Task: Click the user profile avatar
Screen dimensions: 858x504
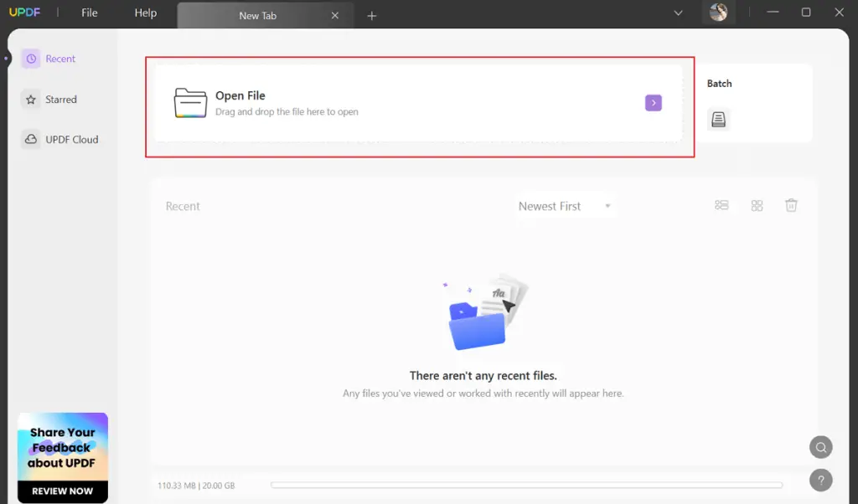Action: point(718,12)
